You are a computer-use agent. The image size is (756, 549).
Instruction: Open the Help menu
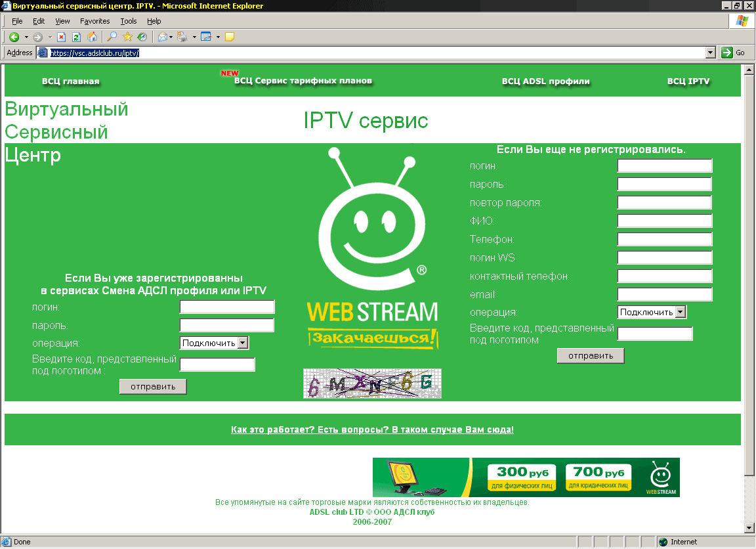[x=154, y=21]
